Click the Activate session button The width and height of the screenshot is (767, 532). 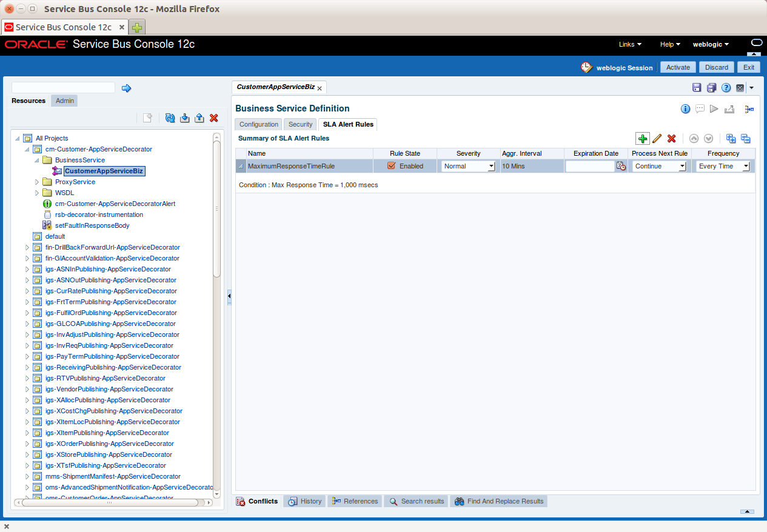pos(678,67)
